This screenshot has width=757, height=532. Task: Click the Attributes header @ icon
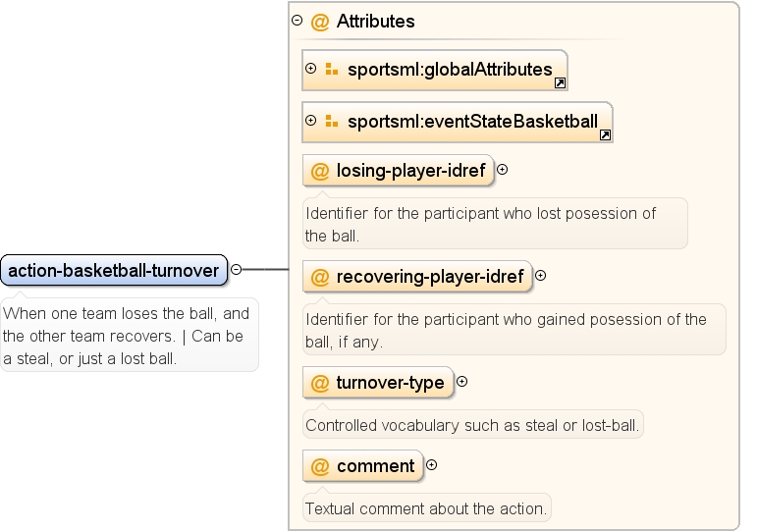coord(320,22)
